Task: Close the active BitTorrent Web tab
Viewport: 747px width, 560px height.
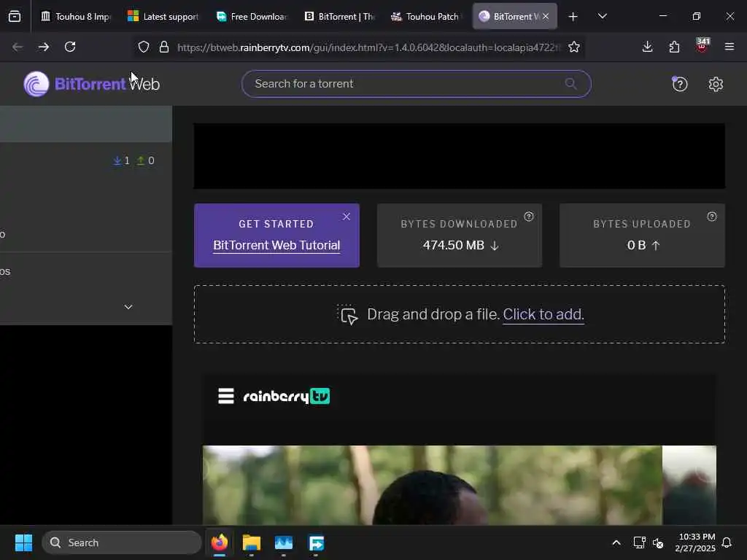Action: (x=546, y=16)
